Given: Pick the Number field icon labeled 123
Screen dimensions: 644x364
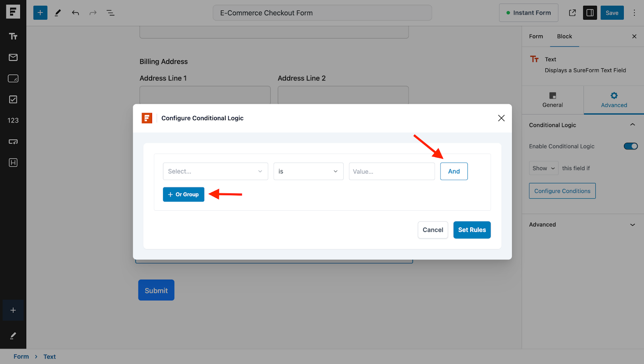Looking at the screenshot, I should 13,121.
